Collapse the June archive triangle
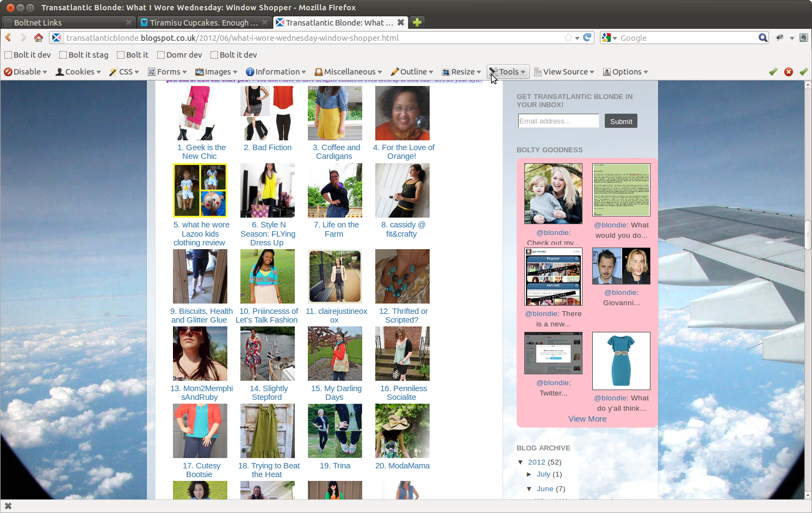This screenshot has height=513, width=812. click(x=529, y=489)
